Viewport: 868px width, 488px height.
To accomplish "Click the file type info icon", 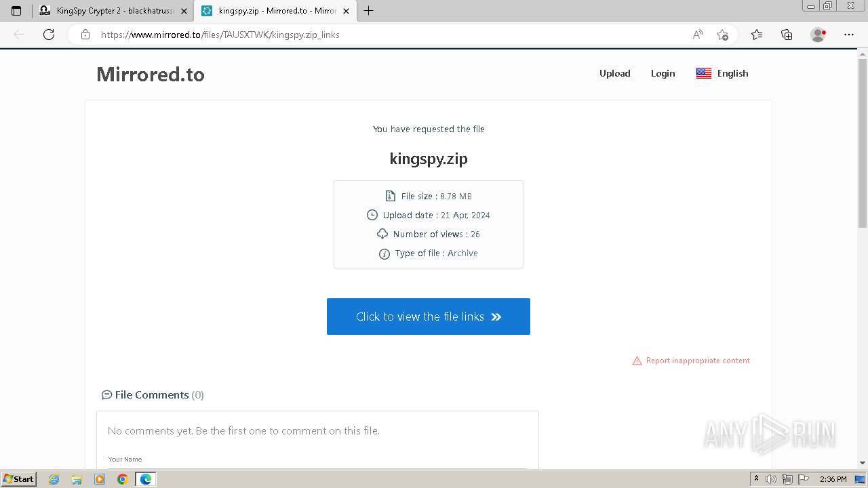I will (384, 253).
